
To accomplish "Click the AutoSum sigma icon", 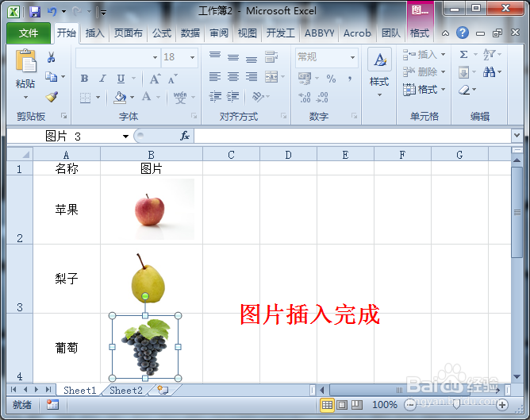I will coord(464,54).
